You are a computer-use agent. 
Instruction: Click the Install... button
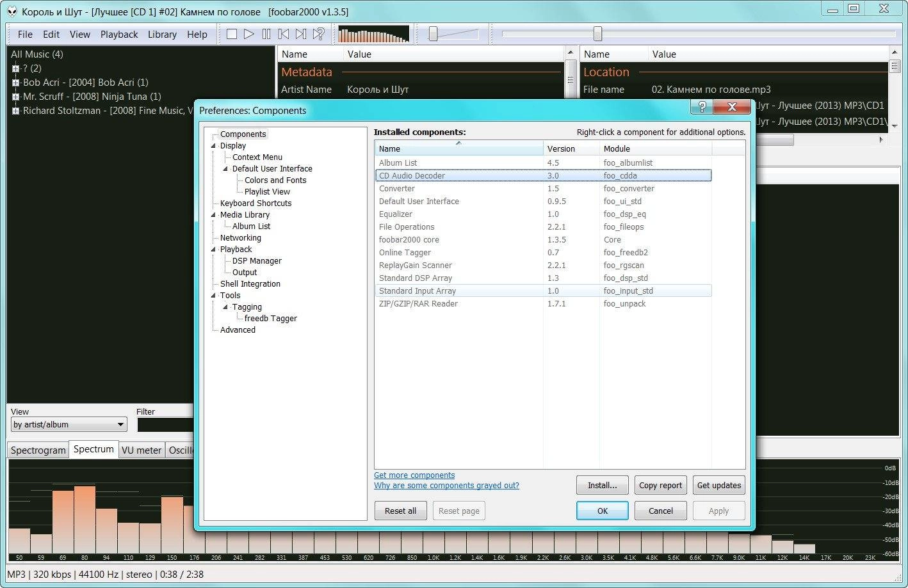603,485
